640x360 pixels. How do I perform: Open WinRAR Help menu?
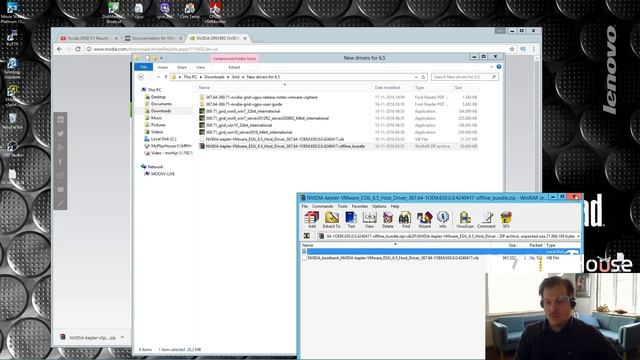(x=395, y=206)
